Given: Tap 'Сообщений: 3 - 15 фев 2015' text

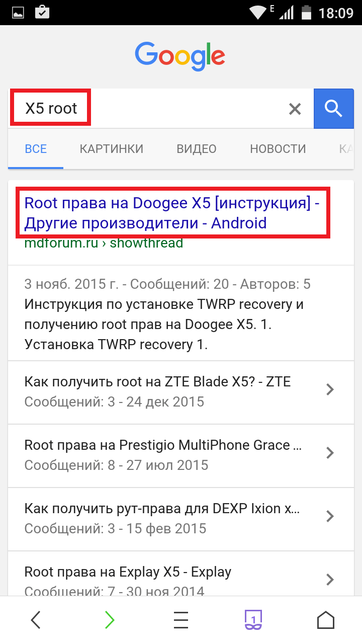Looking at the screenshot, I should [115, 528].
